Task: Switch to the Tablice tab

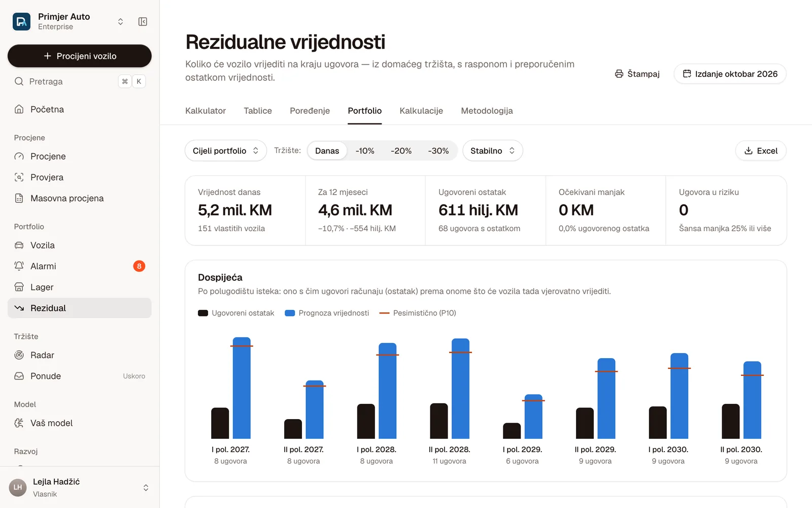Action: tap(258, 111)
